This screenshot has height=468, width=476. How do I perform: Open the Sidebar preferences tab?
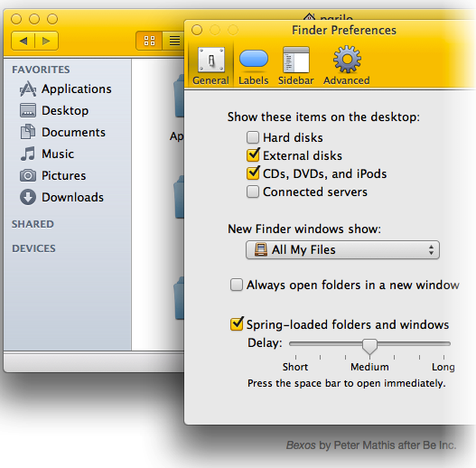point(295,66)
